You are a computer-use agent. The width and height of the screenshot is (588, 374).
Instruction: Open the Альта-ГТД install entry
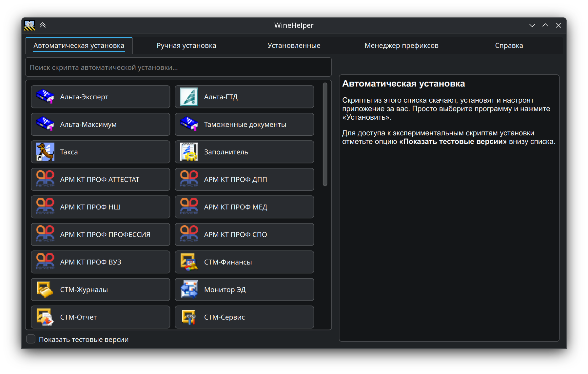[244, 97]
